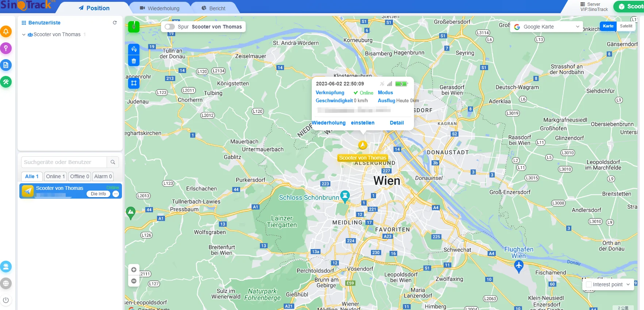
Task: Zoom out the map with the minus button
Action: point(134,281)
